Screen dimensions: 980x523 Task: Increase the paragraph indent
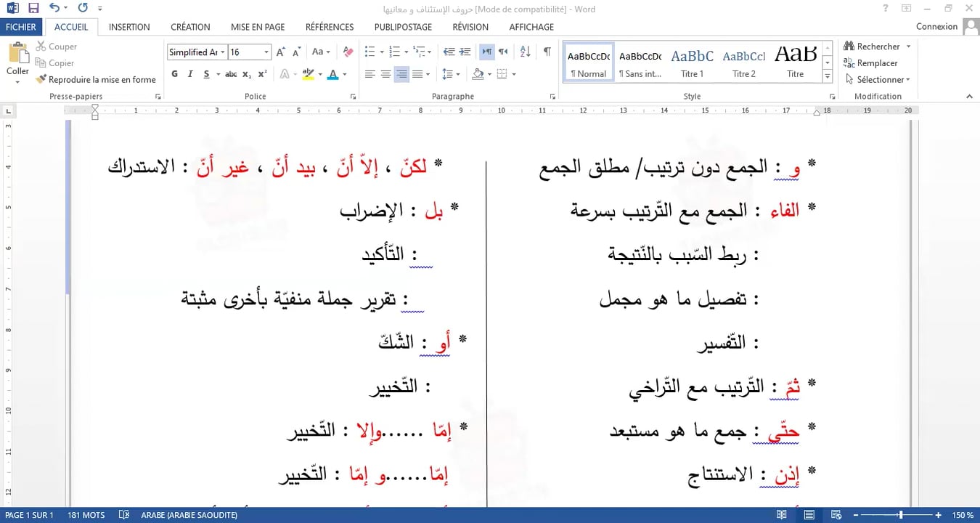(x=465, y=52)
